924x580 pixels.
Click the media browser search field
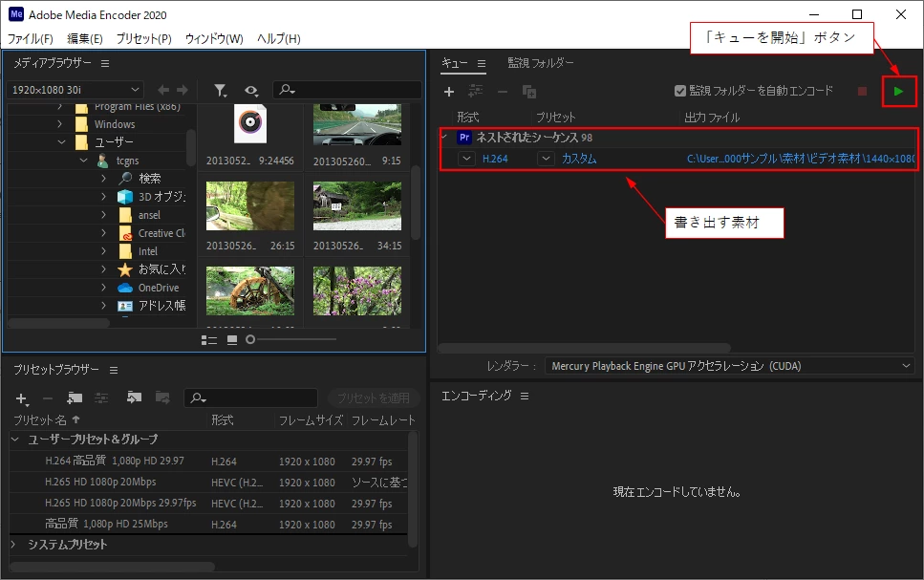click(347, 90)
